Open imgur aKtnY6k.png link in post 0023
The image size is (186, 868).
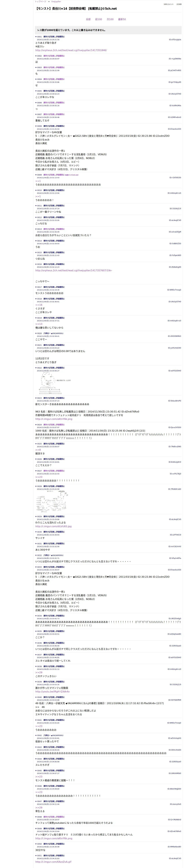(54, 419)
